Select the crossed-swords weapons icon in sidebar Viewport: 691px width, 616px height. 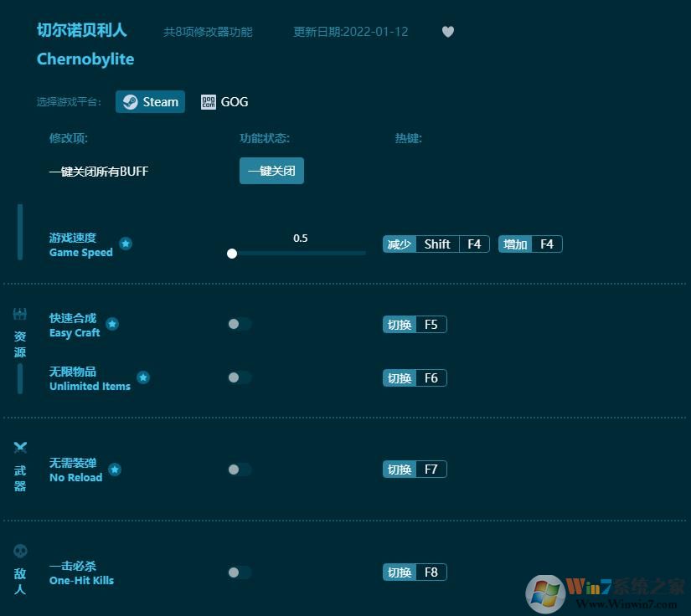click(19, 447)
